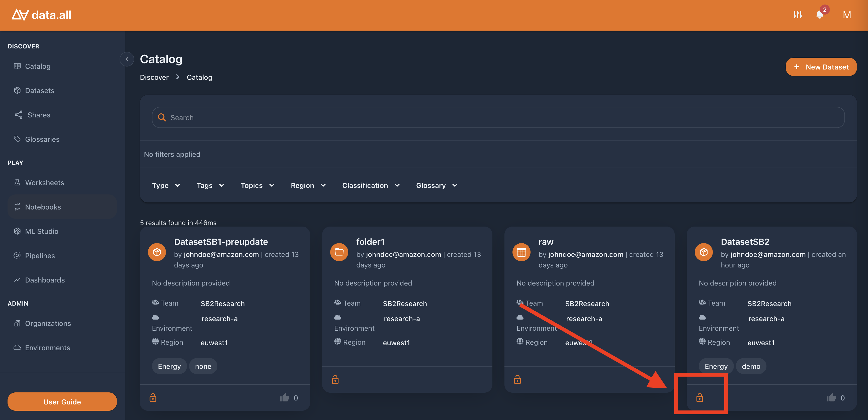Click the Energy tag on DatasetSB1-preupdate
This screenshot has height=420, width=868.
(169, 366)
